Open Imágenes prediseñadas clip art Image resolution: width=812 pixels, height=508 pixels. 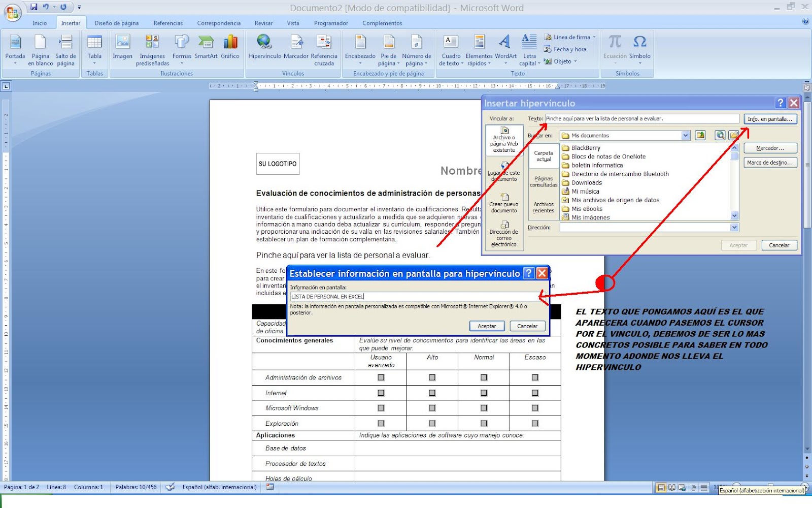152,50
